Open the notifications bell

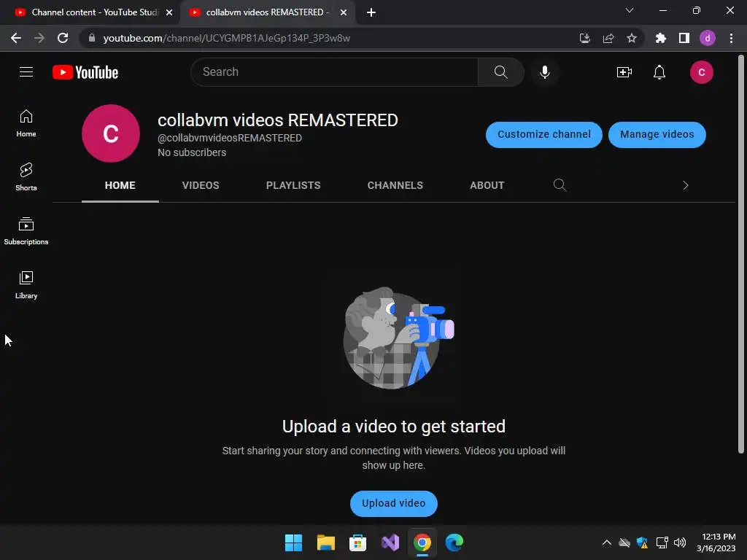pyautogui.click(x=659, y=72)
